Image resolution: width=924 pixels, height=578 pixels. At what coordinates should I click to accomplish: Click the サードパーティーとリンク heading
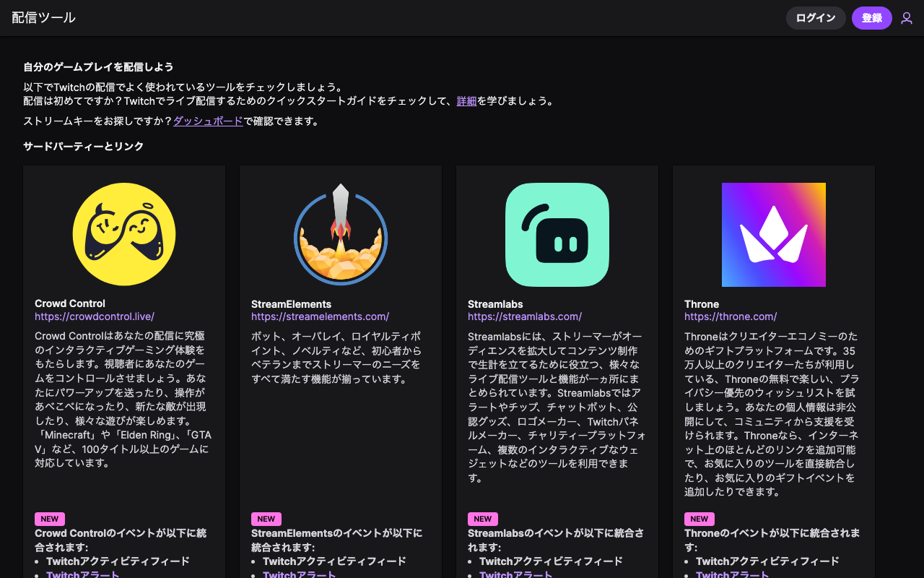[84, 146]
